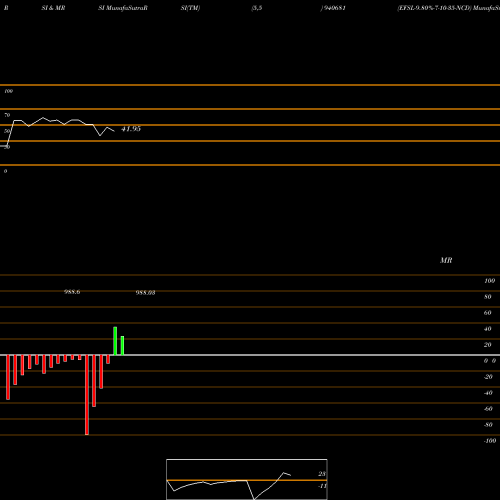Click the longest red MR histogram bar
Image resolution: width=500 pixels, height=500 pixels.
click(x=87, y=395)
